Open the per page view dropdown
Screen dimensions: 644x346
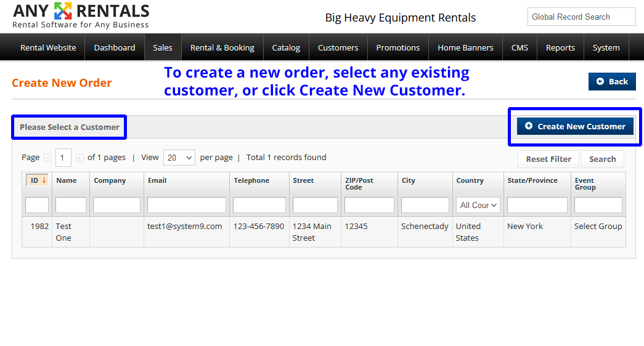(179, 158)
